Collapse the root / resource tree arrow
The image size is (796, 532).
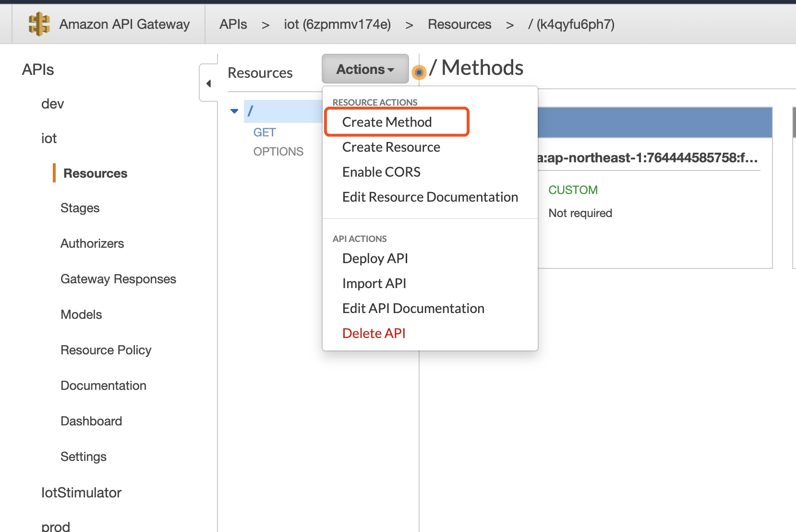click(x=234, y=111)
